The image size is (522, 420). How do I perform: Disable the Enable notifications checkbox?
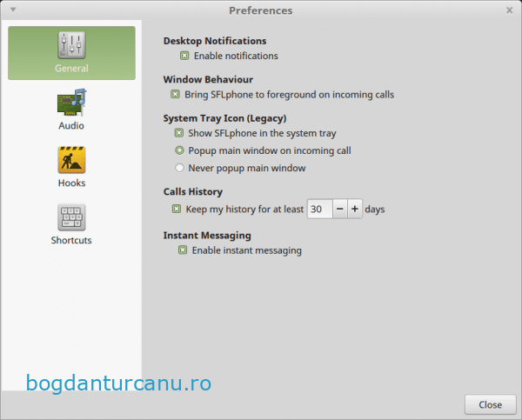point(184,56)
